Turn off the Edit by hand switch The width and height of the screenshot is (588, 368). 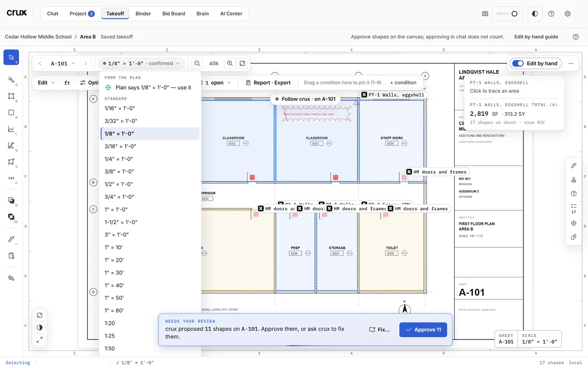click(518, 63)
